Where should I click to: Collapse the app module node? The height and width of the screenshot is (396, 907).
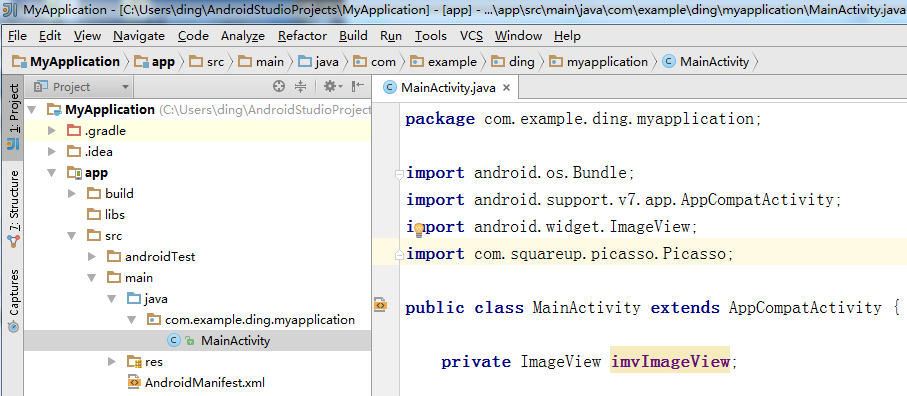tap(52, 173)
